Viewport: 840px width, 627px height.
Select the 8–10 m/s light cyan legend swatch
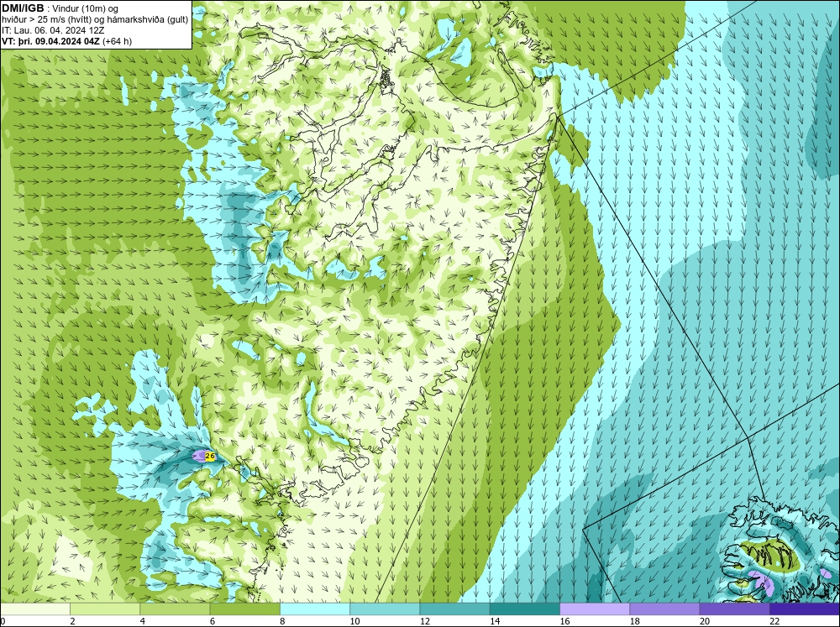pos(315,609)
